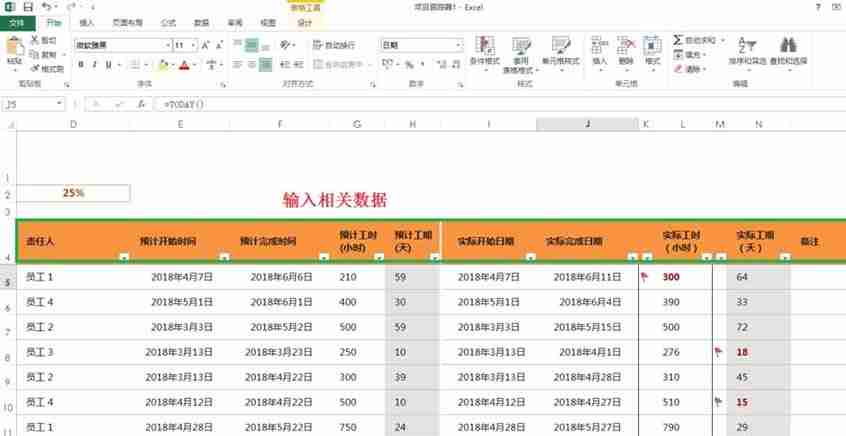
Task: Apply the red font color
Action: pyautogui.click(x=185, y=65)
